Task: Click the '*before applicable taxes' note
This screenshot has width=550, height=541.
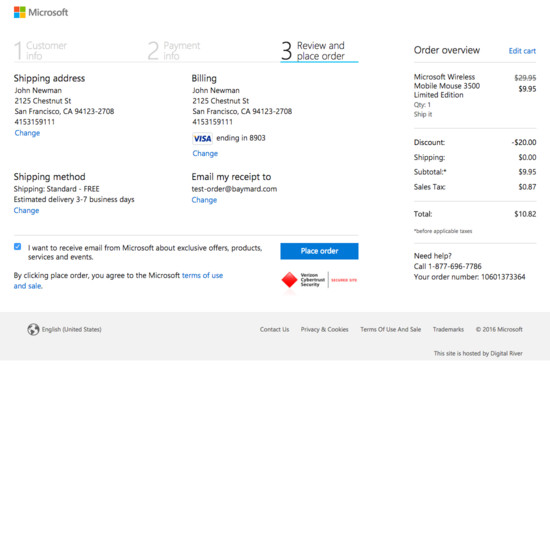Action: point(443,231)
